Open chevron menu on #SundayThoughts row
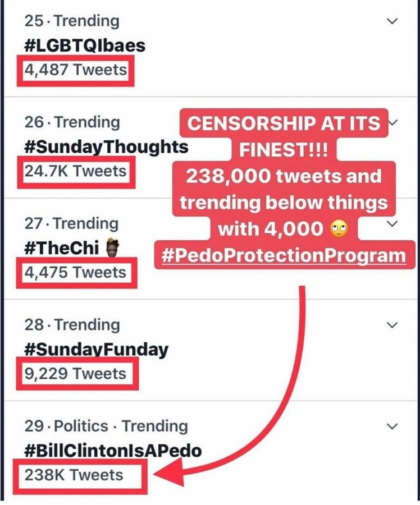The image size is (420, 505). (x=393, y=123)
